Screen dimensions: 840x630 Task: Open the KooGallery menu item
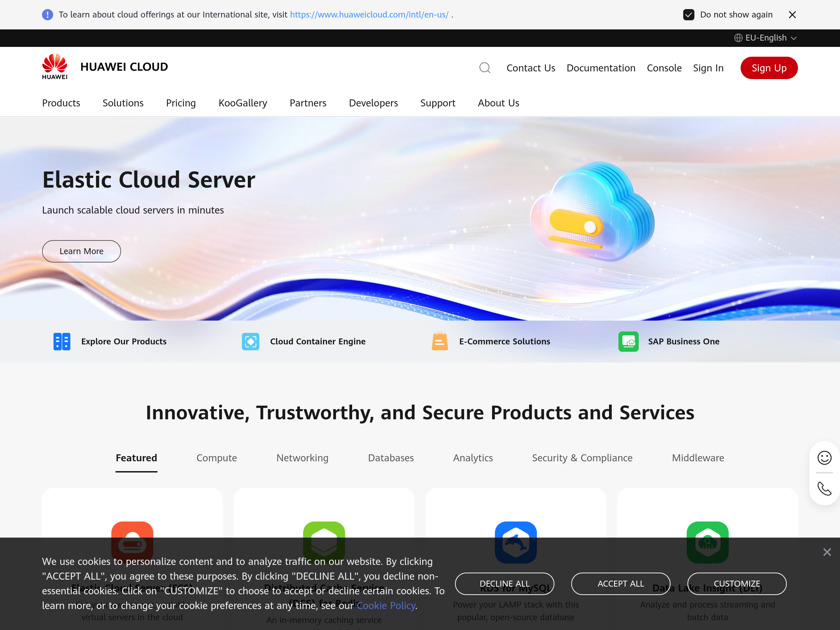[x=243, y=103]
